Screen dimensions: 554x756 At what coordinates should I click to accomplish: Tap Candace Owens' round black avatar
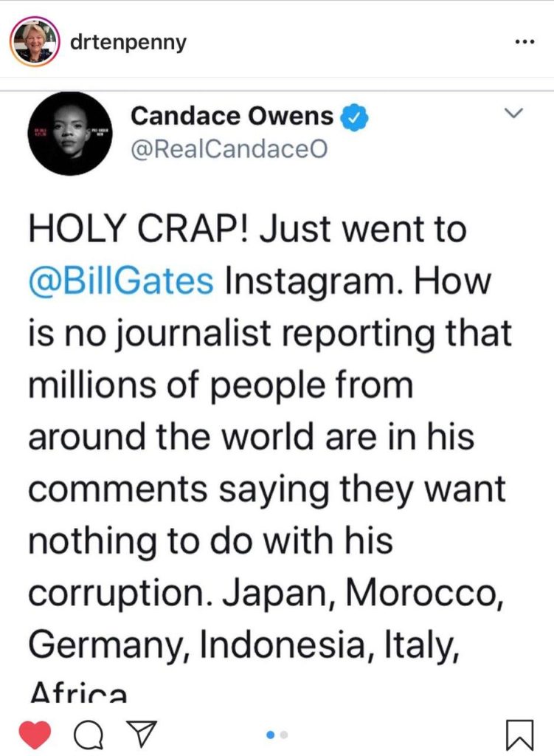(69, 134)
